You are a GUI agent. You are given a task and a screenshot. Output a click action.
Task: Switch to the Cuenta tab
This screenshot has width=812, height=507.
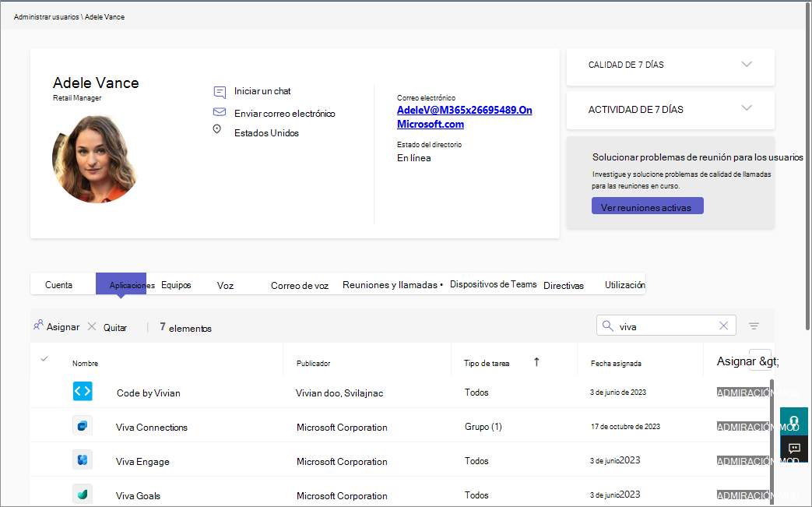(61, 285)
